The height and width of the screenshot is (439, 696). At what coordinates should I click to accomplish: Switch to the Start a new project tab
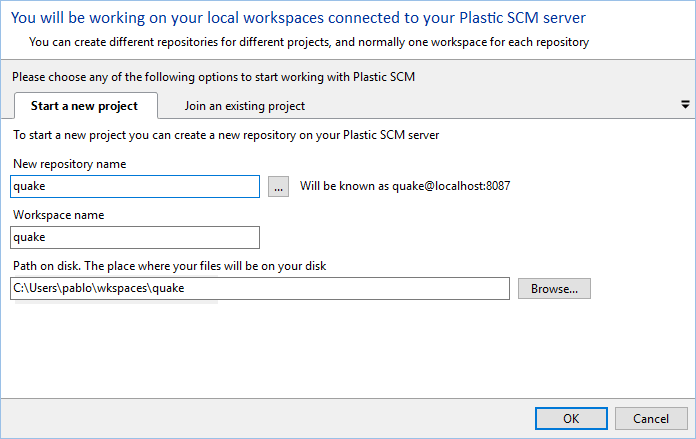(x=86, y=106)
